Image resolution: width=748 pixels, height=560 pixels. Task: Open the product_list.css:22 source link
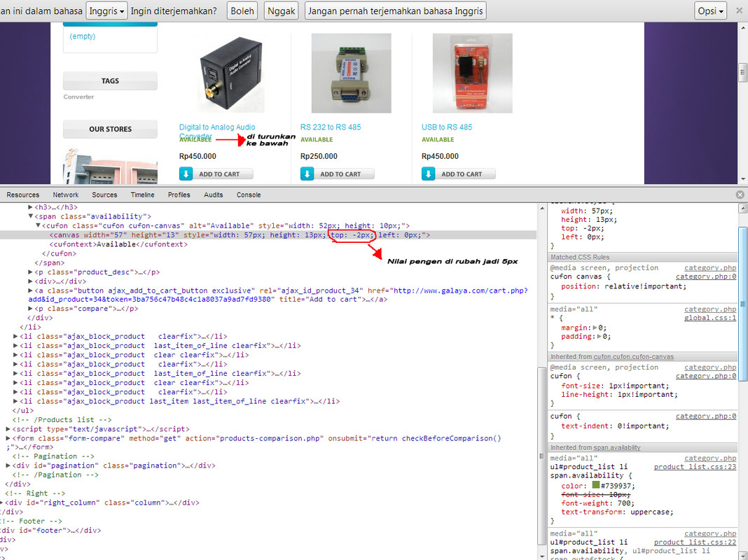[695, 542]
